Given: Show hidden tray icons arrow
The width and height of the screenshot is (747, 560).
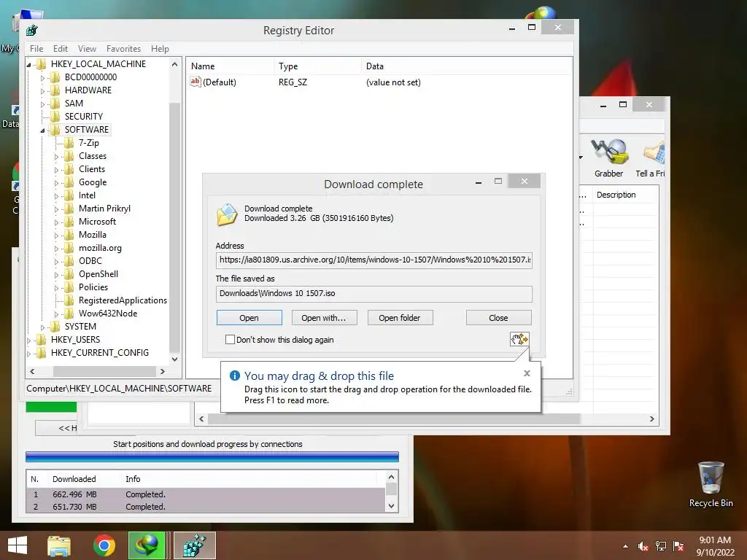Looking at the screenshot, I should (x=625, y=546).
